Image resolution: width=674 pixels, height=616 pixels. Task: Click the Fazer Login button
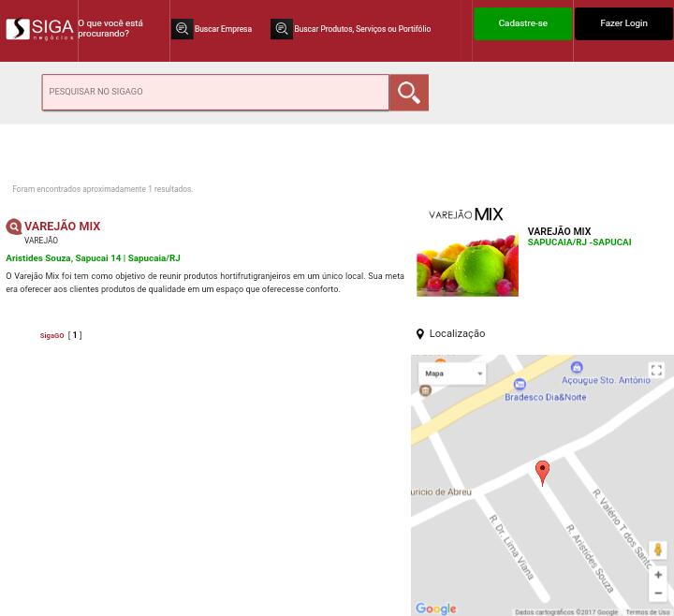click(623, 23)
